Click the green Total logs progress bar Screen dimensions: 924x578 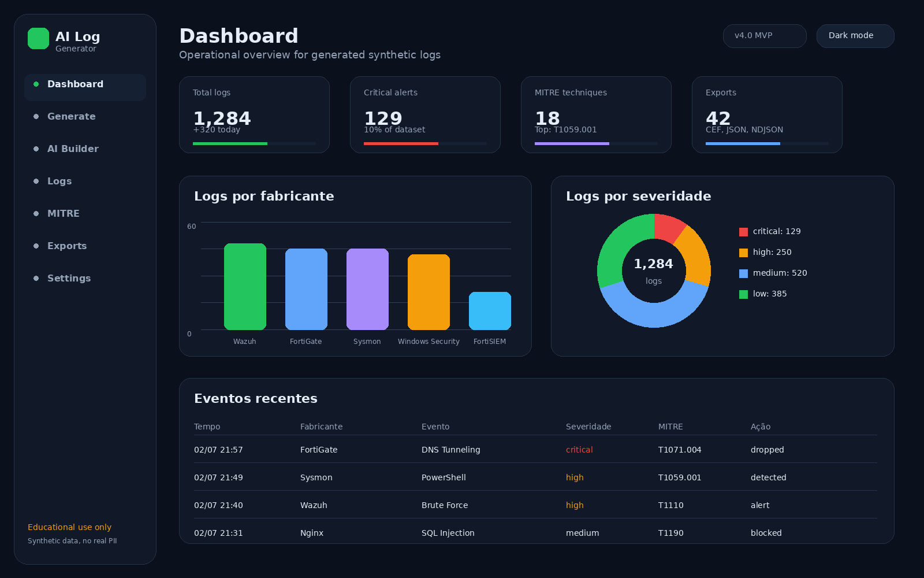tap(230, 143)
